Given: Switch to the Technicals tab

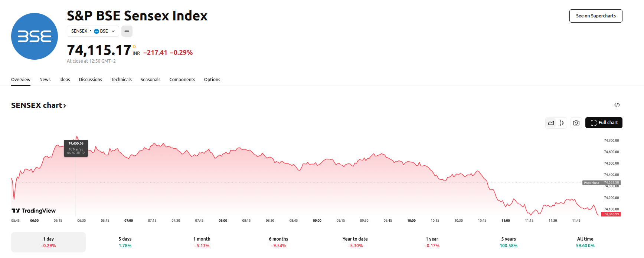Looking at the screenshot, I should tap(121, 79).
